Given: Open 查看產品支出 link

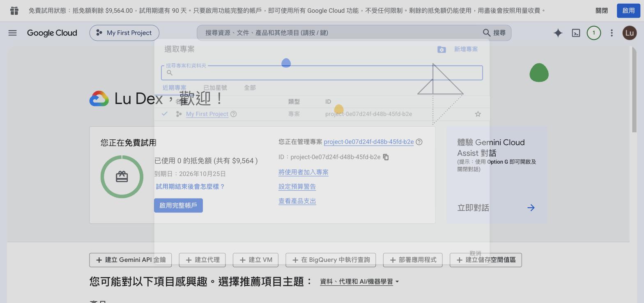Looking at the screenshot, I should 297,201.
